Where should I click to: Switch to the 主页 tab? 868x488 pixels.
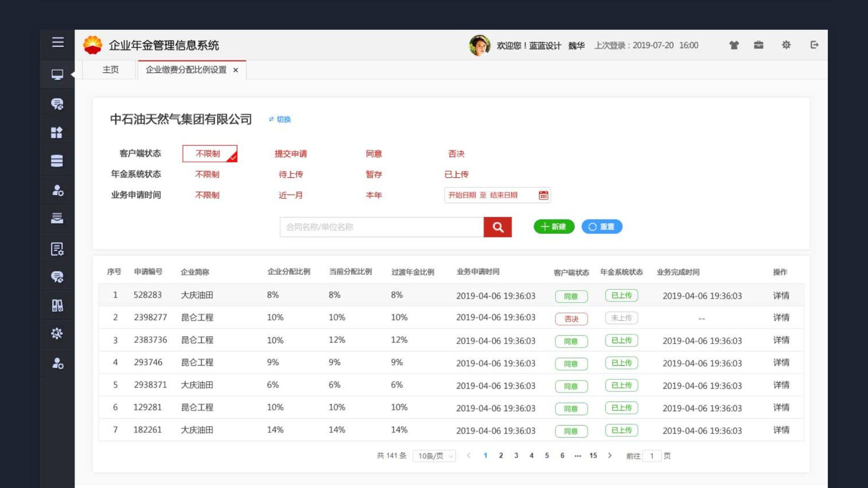click(x=111, y=70)
